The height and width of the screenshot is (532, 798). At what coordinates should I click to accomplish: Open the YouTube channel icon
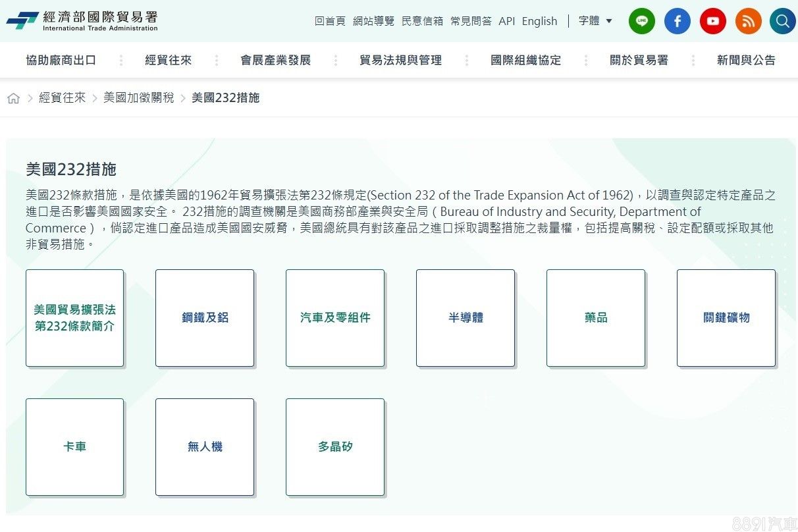pyautogui.click(x=712, y=21)
